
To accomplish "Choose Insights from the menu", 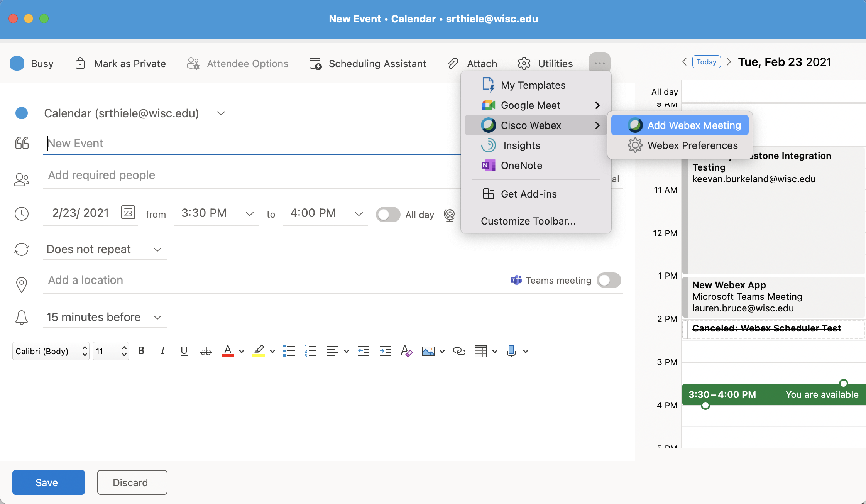I will tap(536, 145).
